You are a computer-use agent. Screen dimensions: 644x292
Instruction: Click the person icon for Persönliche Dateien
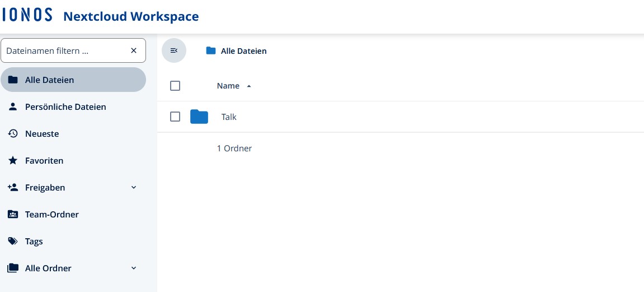coord(13,106)
